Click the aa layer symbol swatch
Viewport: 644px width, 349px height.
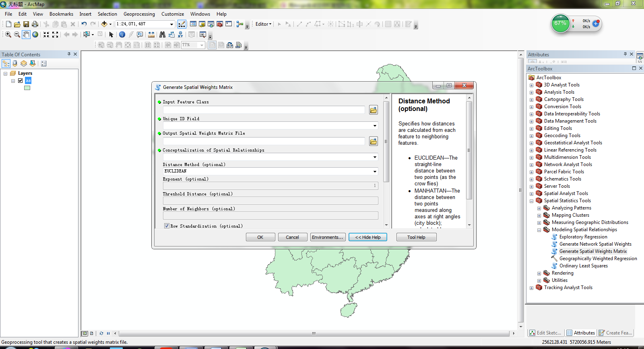[27, 88]
